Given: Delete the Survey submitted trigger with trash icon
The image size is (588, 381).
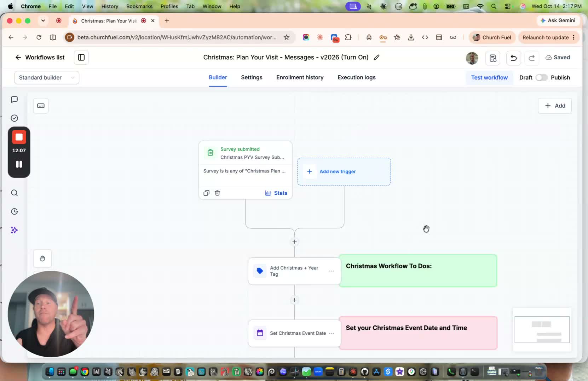Looking at the screenshot, I should [x=217, y=193].
